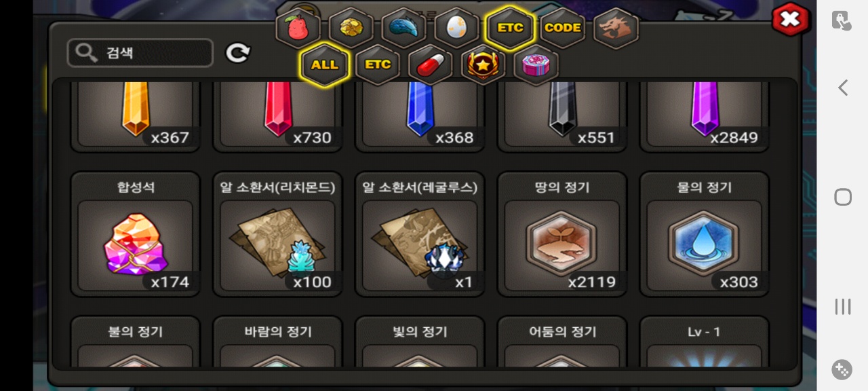Image resolution: width=868 pixels, height=391 pixels.
Task: Select the 합성석 item x174
Action: 135,234
